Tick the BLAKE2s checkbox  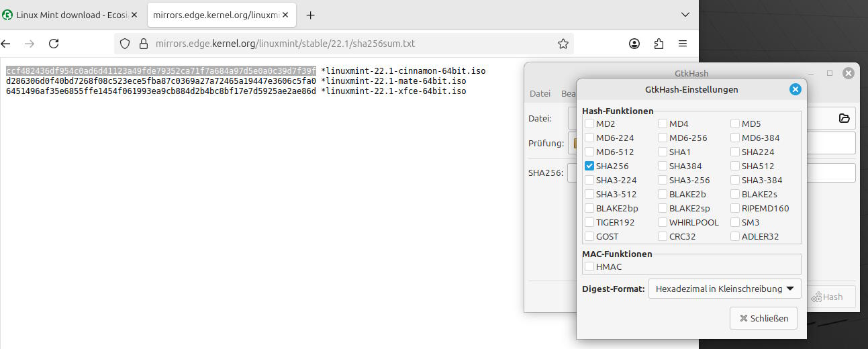[735, 194]
